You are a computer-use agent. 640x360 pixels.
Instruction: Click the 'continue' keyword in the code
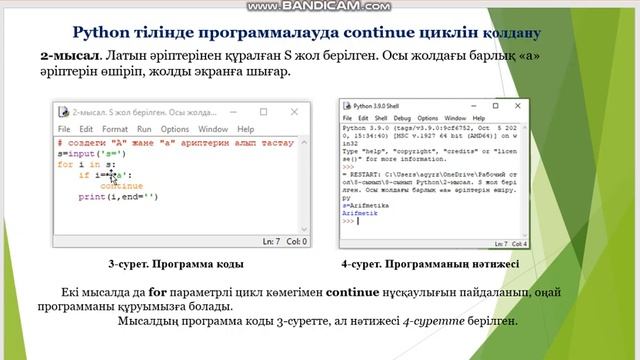tap(122, 186)
